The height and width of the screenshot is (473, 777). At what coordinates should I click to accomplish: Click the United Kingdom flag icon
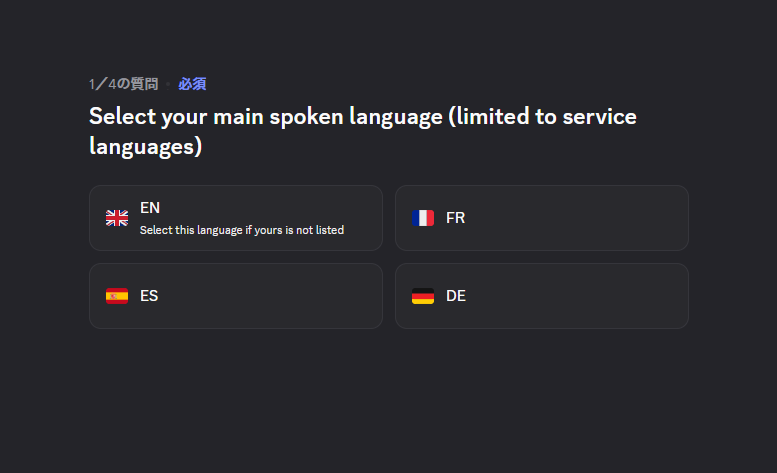117,218
